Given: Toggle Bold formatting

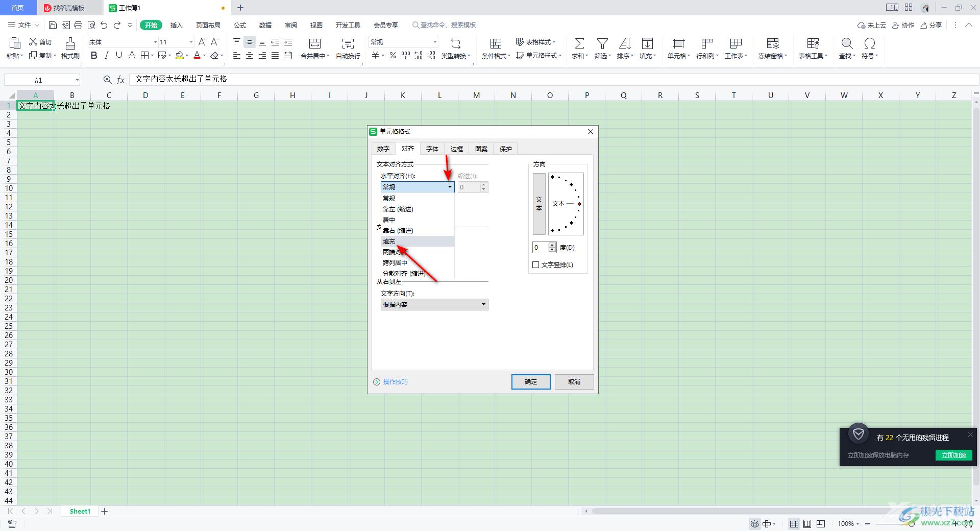Looking at the screenshot, I should click(94, 55).
